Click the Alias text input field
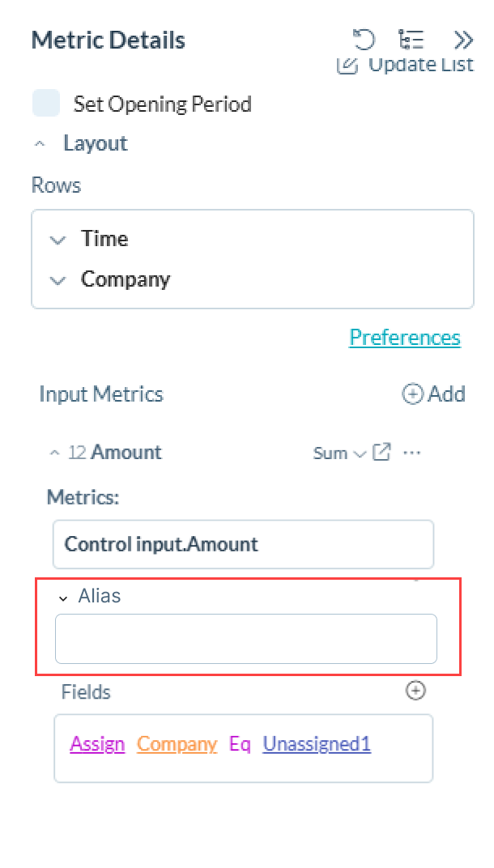494x868 pixels. click(x=245, y=639)
